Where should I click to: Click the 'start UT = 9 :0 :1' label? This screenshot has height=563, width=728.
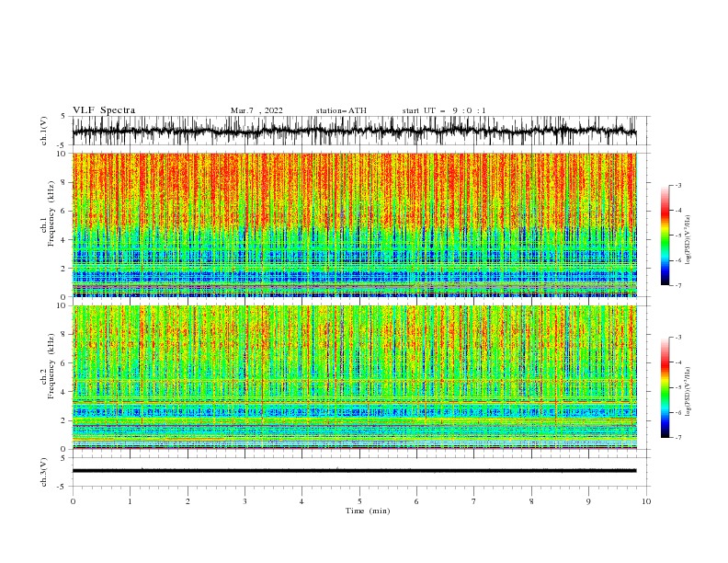pos(444,110)
